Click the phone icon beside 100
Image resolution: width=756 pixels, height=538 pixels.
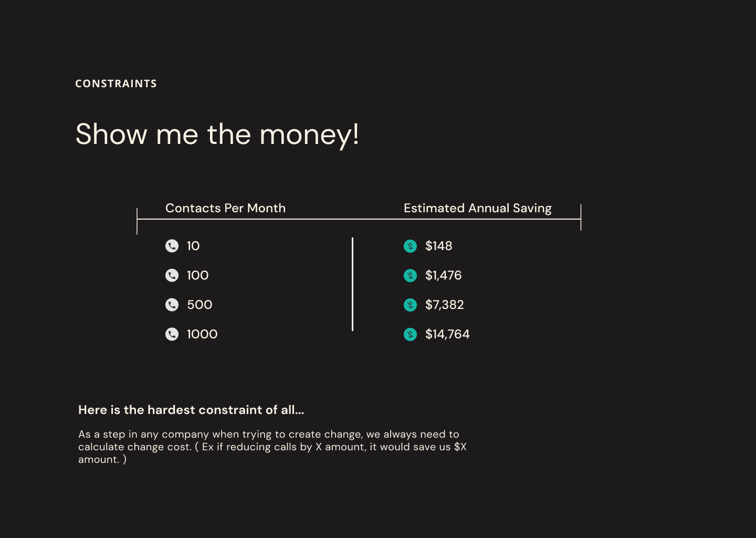tap(172, 275)
